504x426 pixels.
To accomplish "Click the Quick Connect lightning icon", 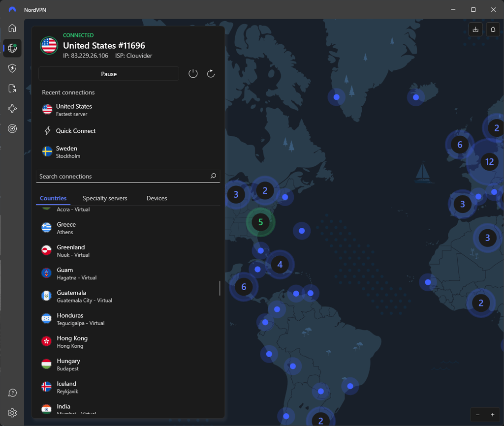I will [x=47, y=131].
